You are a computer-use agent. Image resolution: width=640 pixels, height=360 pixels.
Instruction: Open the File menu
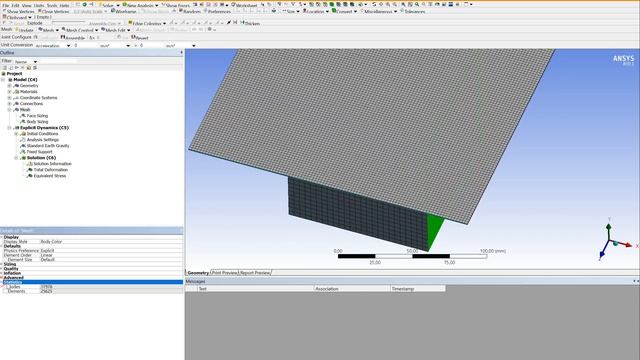tap(5, 6)
